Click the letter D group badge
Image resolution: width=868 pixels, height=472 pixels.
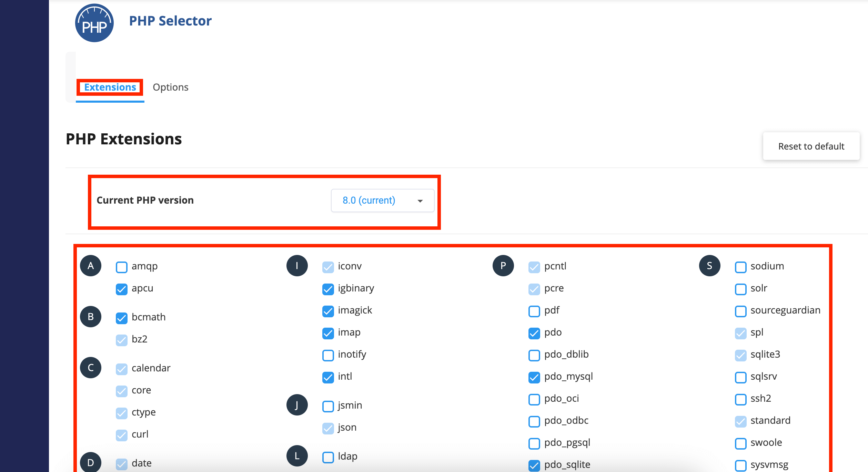[x=91, y=462]
